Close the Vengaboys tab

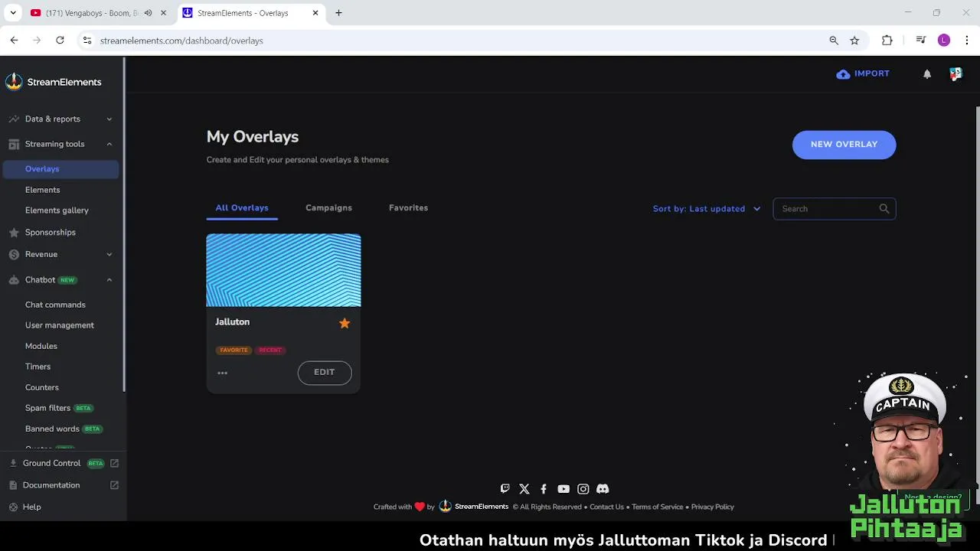click(163, 13)
